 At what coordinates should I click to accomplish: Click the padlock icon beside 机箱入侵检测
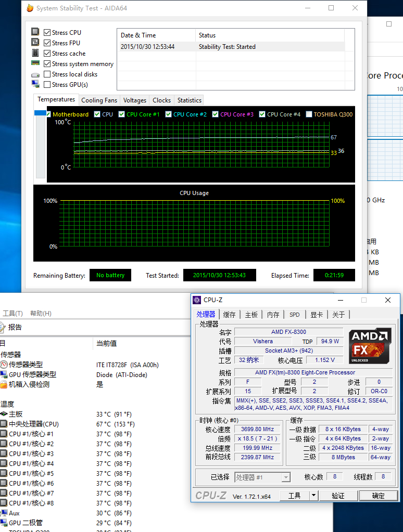(x=4, y=384)
